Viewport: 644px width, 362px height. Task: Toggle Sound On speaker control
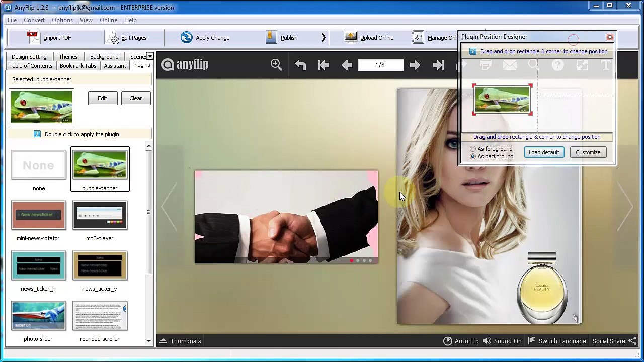[502, 341]
